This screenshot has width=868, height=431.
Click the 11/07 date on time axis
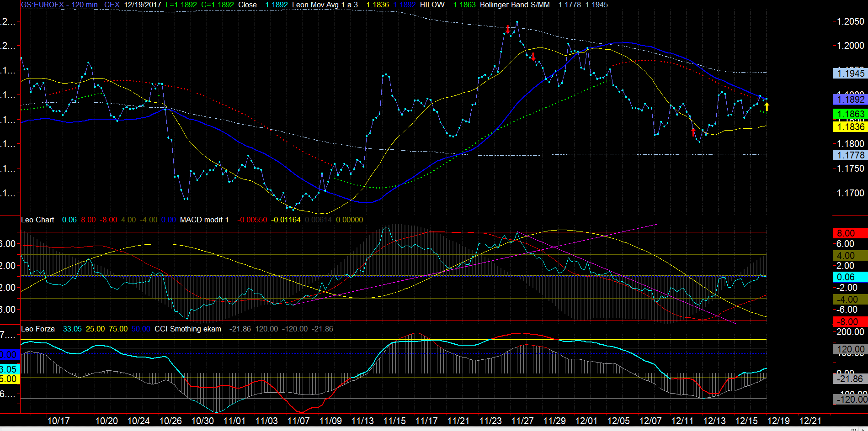(x=298, y=421)
